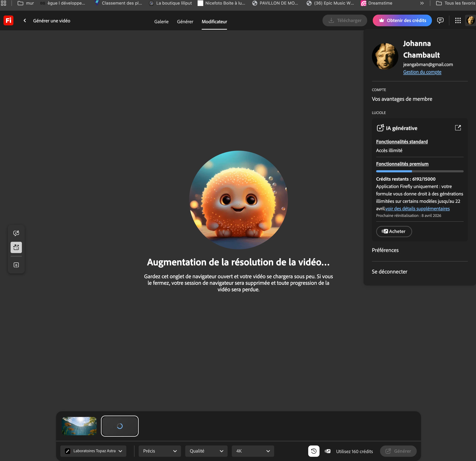Open the apps grid icon

(458, 20)
